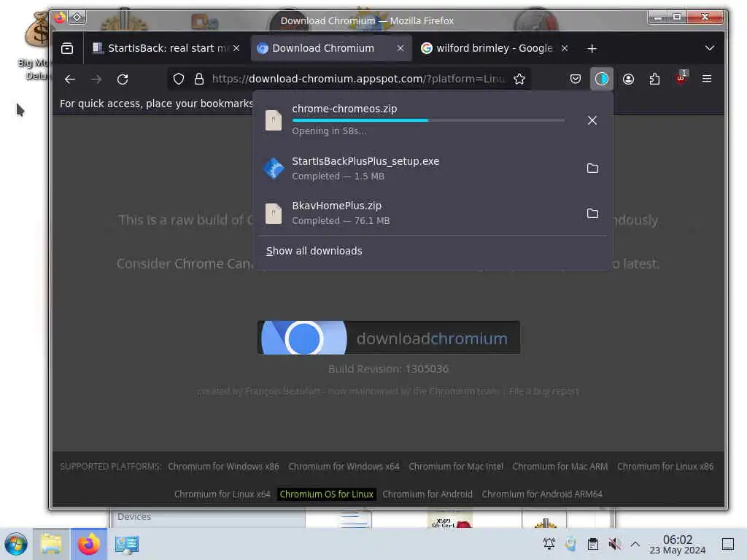Reload the current page
This screenshot has height=560, width=747.
123,79
